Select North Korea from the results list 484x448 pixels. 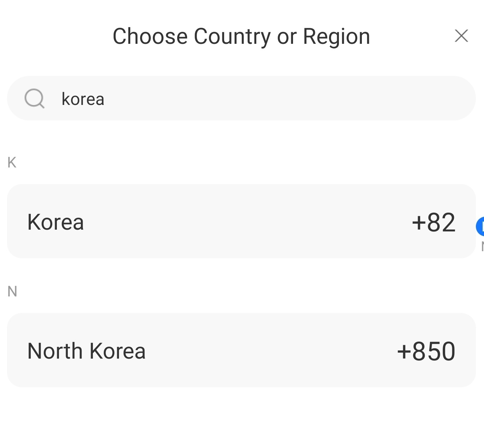242,350
